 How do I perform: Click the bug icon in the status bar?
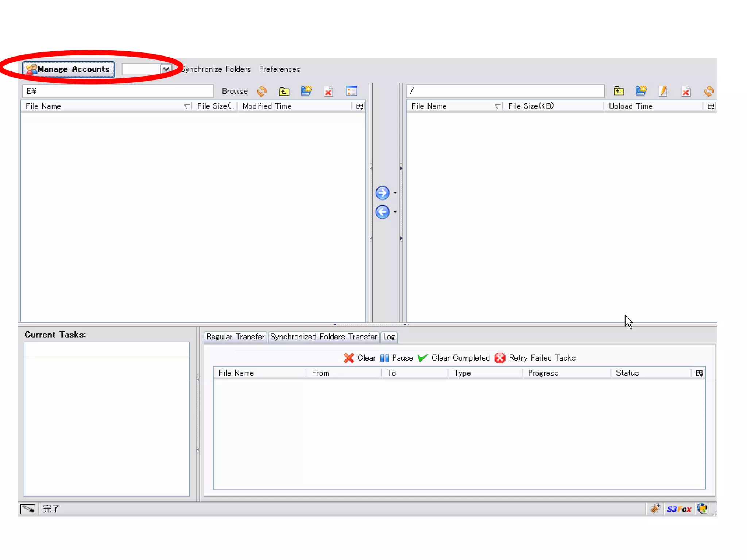[655, 509]
